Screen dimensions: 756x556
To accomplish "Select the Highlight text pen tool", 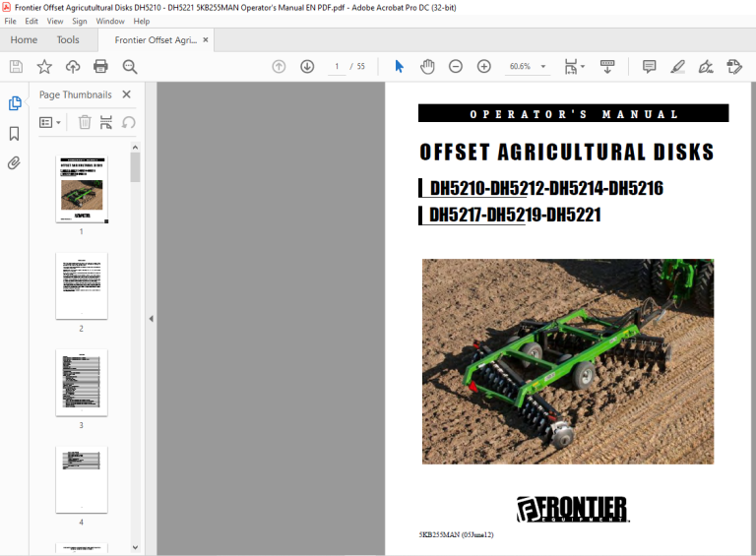I will tap(678, 67).
